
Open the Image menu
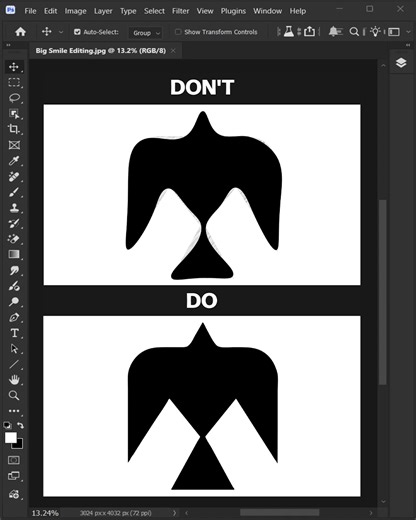tap(75, 11)
